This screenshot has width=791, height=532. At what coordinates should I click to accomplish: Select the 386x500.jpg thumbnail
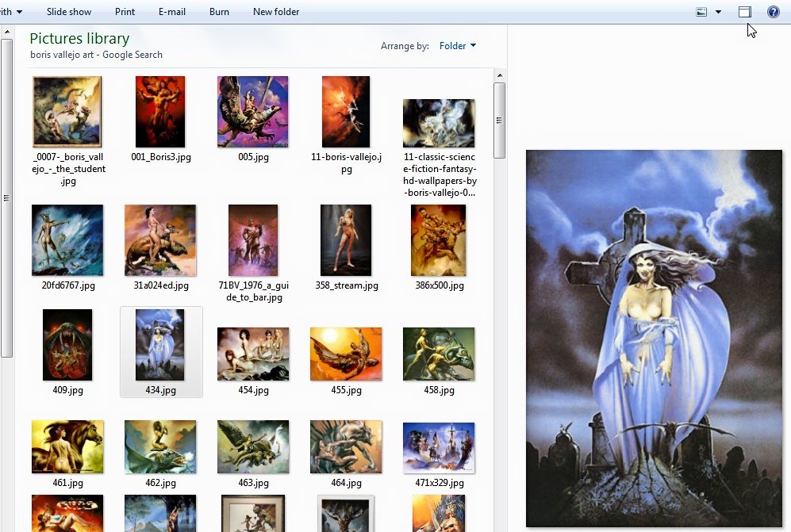click(439, 240)
